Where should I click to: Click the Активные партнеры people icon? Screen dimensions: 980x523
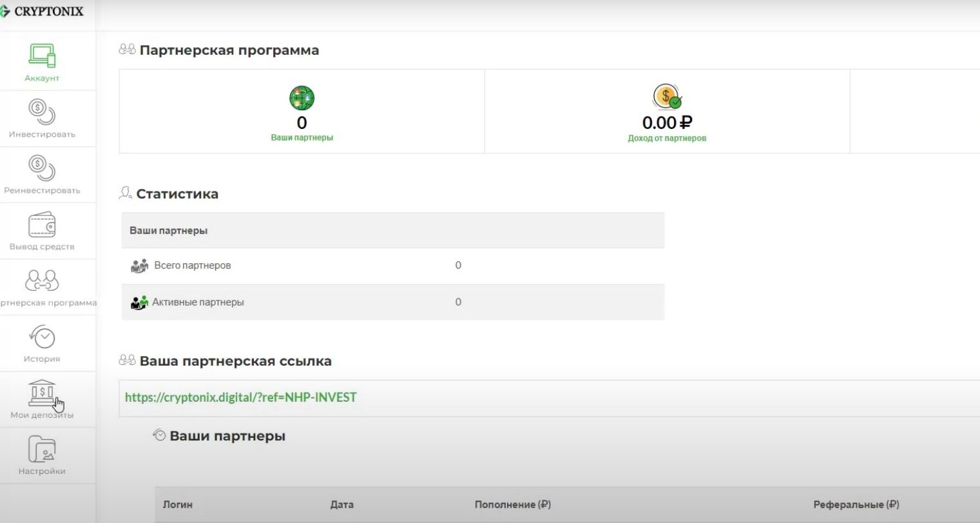[x=139, y=302]
